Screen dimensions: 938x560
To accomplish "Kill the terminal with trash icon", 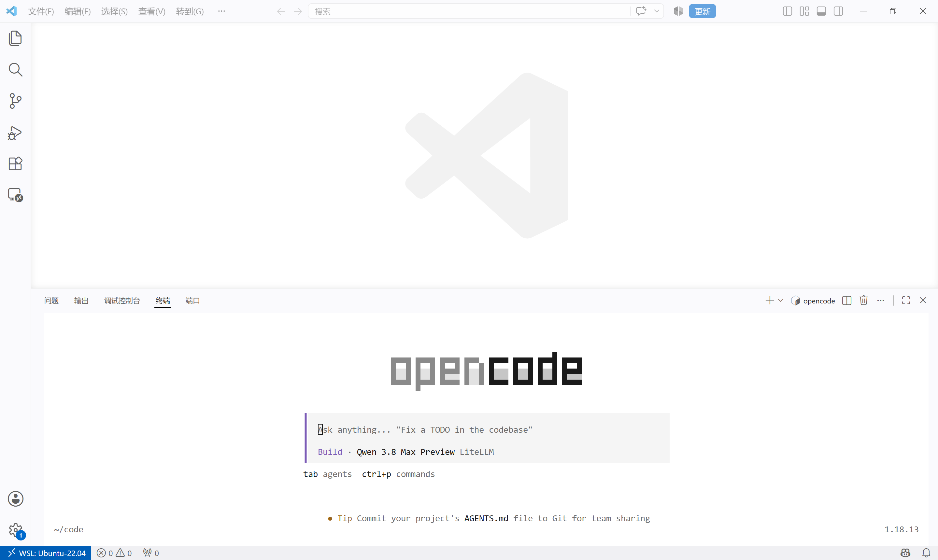I will [x=864, y=301].
